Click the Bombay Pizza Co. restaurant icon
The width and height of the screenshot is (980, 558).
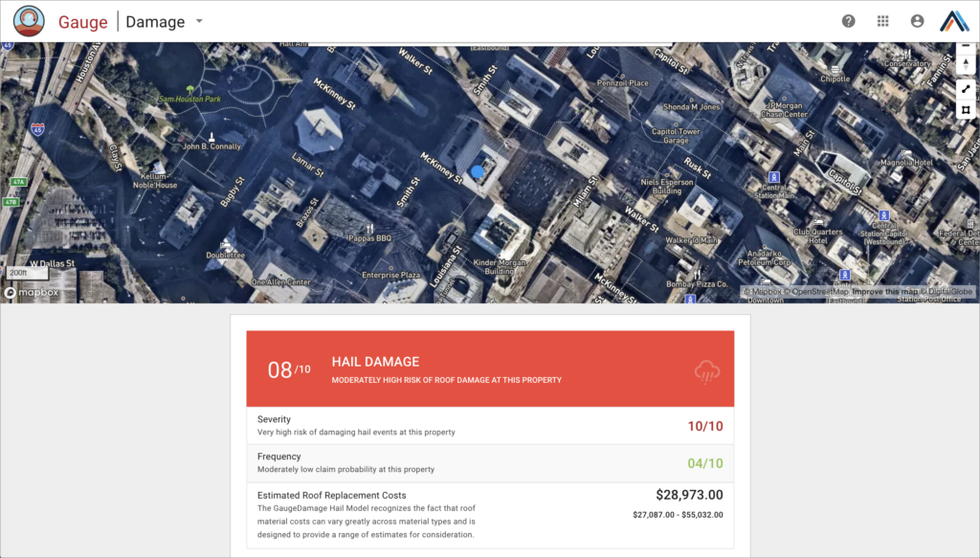click(697, 275)
